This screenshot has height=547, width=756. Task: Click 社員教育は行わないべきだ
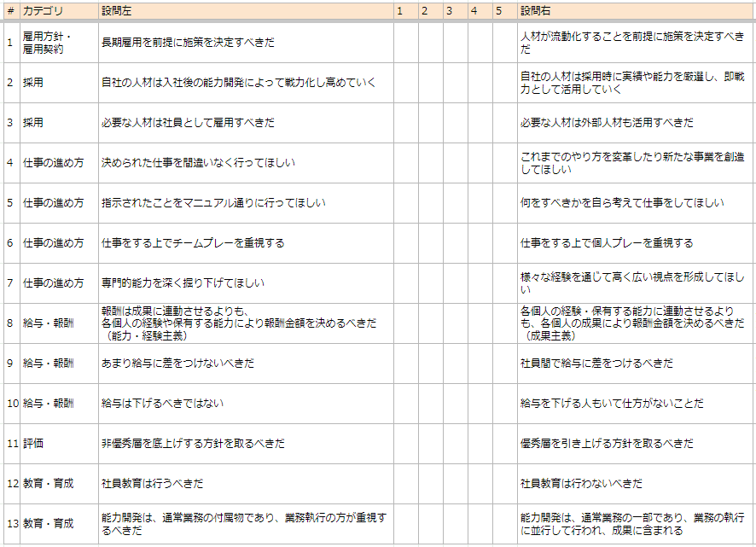coord(637,483)
